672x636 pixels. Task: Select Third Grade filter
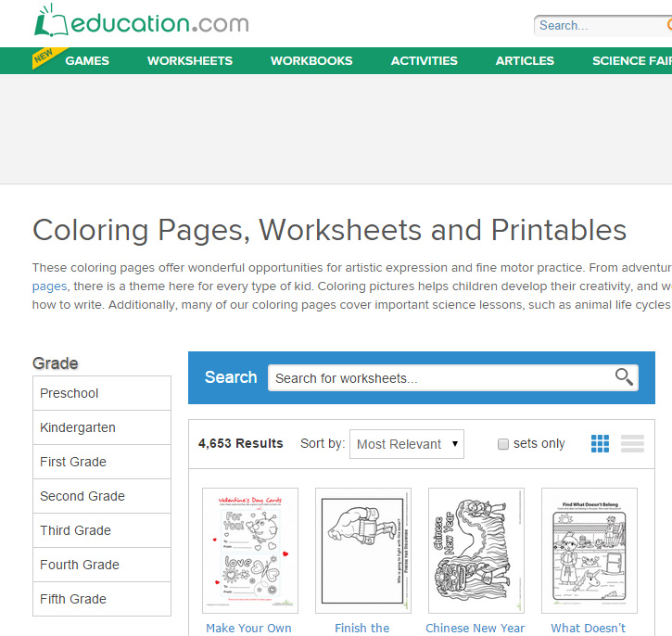tap(102, 530)
